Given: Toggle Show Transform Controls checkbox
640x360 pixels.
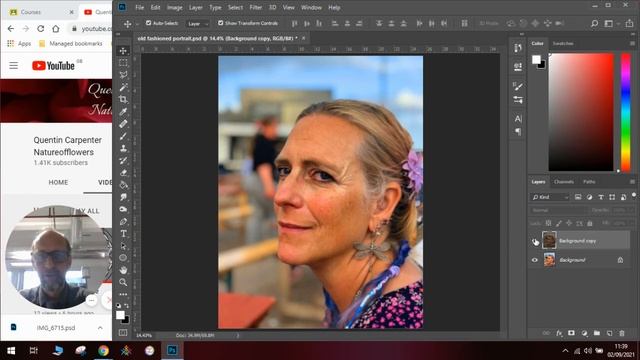Looking at the screenshot, I should [x=220, y=23].
